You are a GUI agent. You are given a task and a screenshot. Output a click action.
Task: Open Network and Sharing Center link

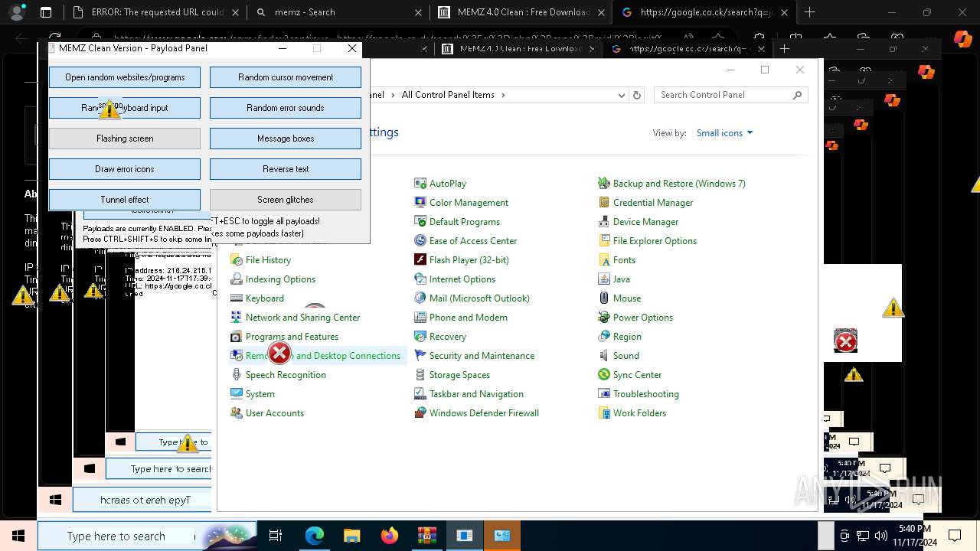coord(302,318)
